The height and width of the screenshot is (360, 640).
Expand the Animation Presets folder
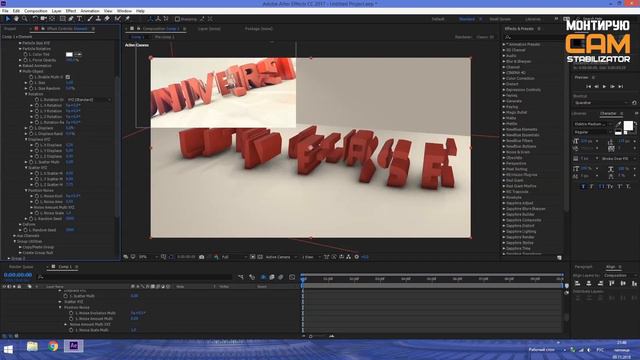point(504,44)
